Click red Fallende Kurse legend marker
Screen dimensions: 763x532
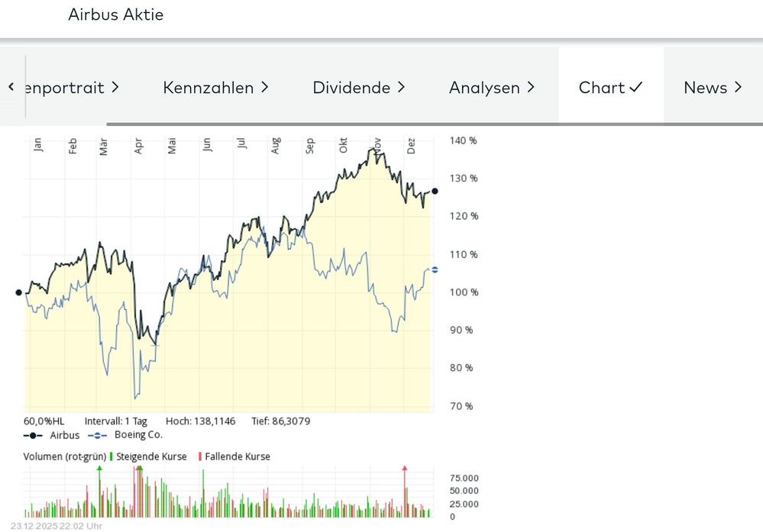tap(200, 456)
